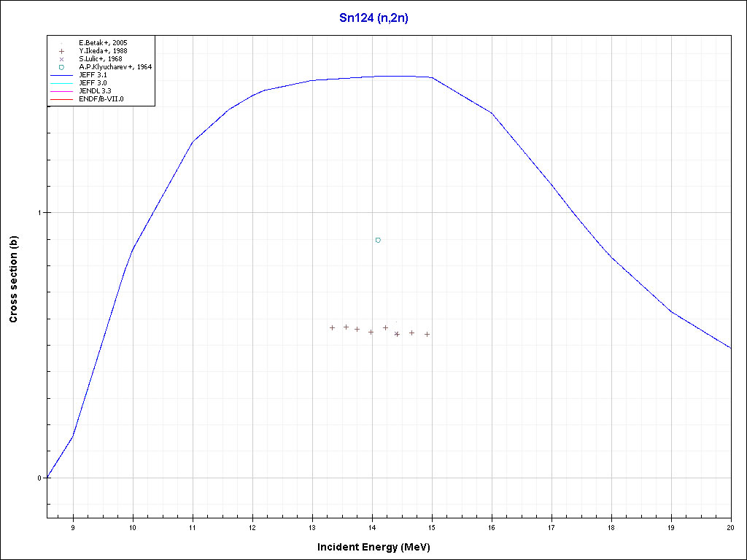Click the Incident Energy (MeV) axis title
This screenshot has height=560, width=747.
(379, 547)
